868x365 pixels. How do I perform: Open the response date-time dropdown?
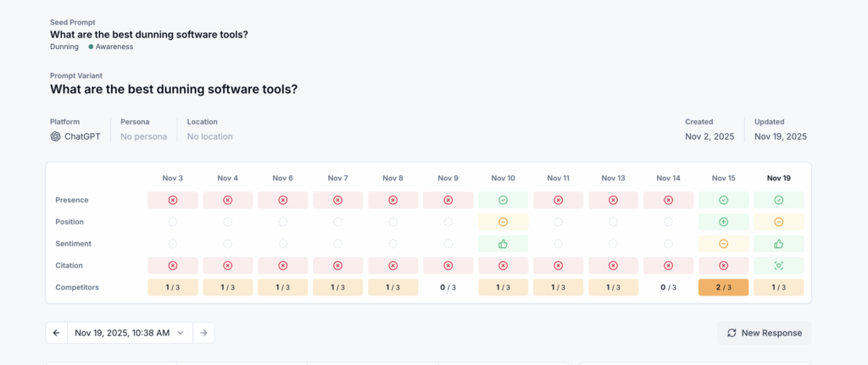point(130,333)
